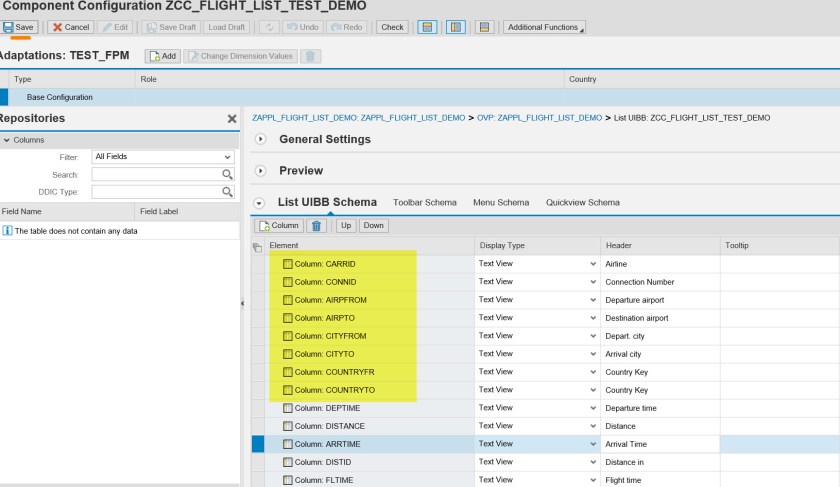The image size is (840, 487).
Task: Click the Column: DISTANCE icon
Action: pos(288,426)
